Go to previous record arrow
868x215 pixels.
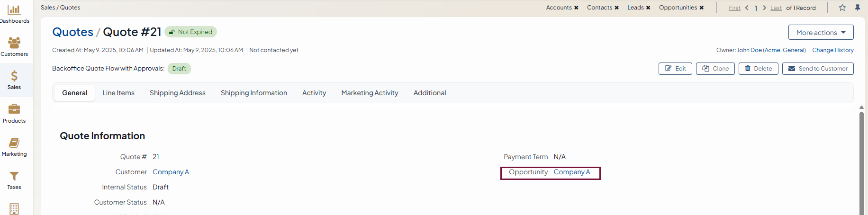[x=747, y=8]
